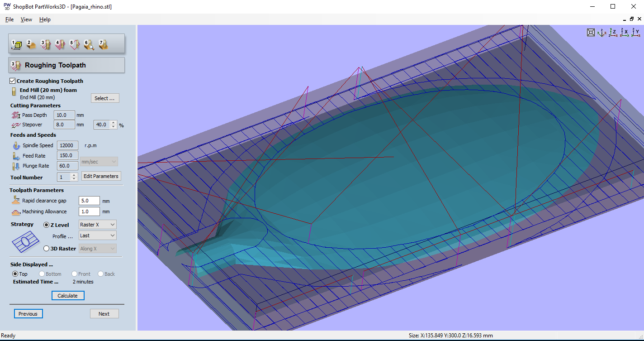The width and height of the screenshot is (644, 341).
Task: Select Bottom side displayed radio
Action: [42, 274]
